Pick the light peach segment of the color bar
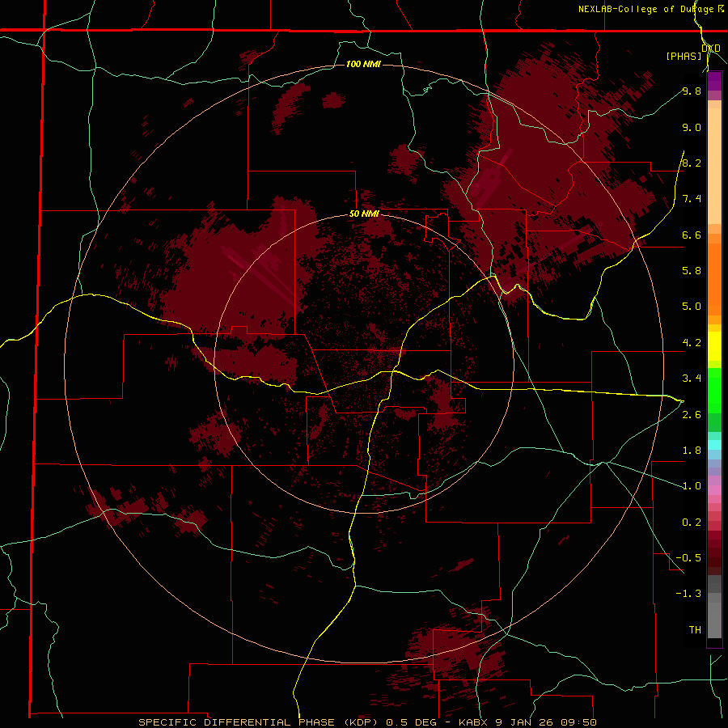This screenshot has width=728, height=728. point(714,166)
